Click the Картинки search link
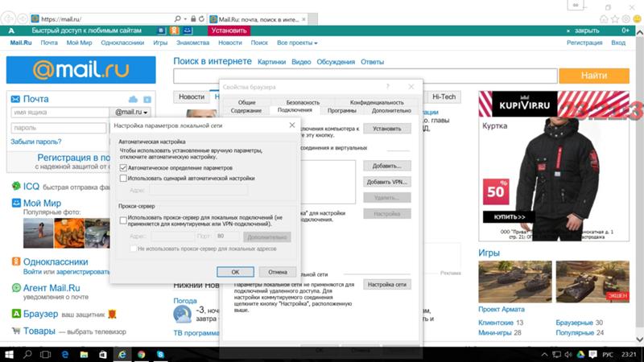The height and width of the screenshot is (362, 644). coord(271,62)
